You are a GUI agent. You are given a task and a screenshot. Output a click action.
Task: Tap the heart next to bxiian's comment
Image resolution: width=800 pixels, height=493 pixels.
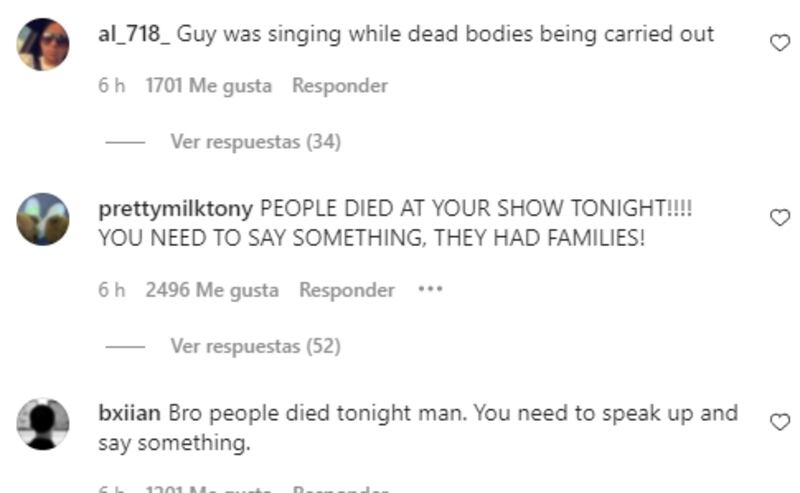780,422
